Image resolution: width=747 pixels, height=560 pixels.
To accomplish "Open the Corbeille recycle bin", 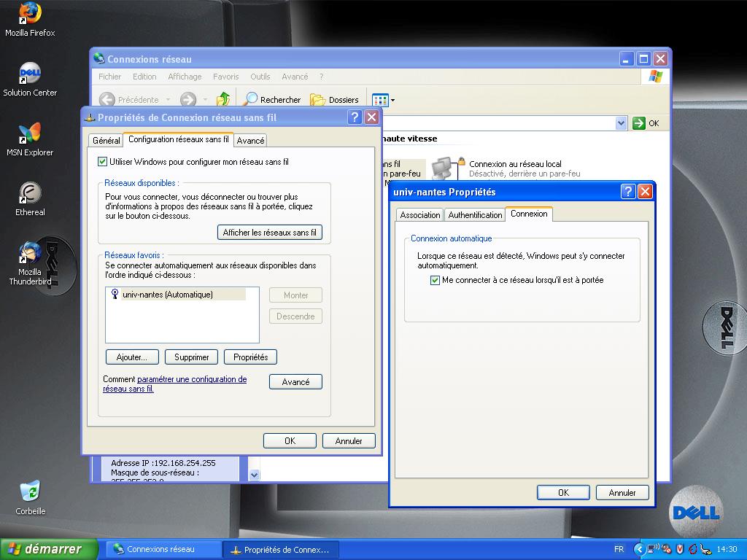I will click(x=30, y=491).
